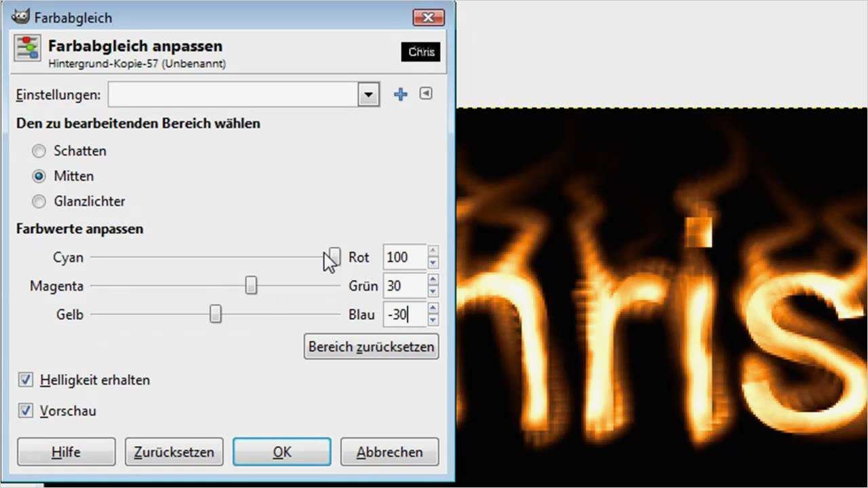Click the Cyan-Rot slider handle
Image resolution: width=868 pixels, height=488 pixels.
(333, 257)
